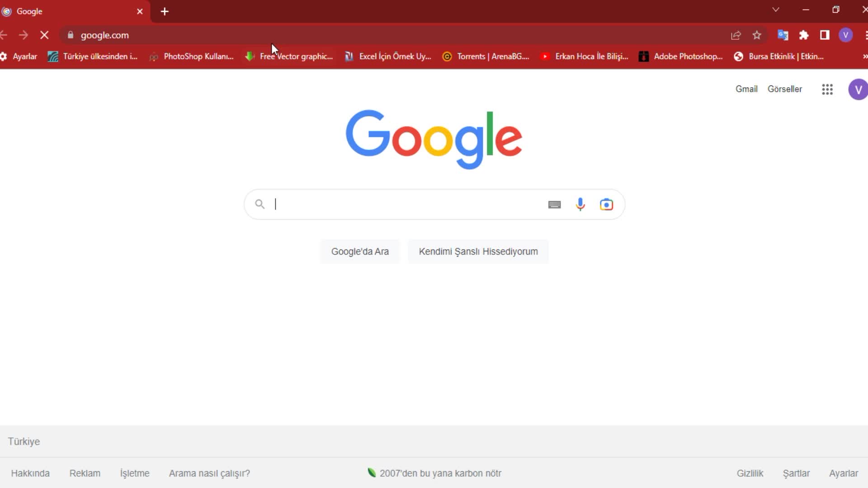The image size is (868, 488).
Task: Click the split screen browser icon
Action: [825, 35]
